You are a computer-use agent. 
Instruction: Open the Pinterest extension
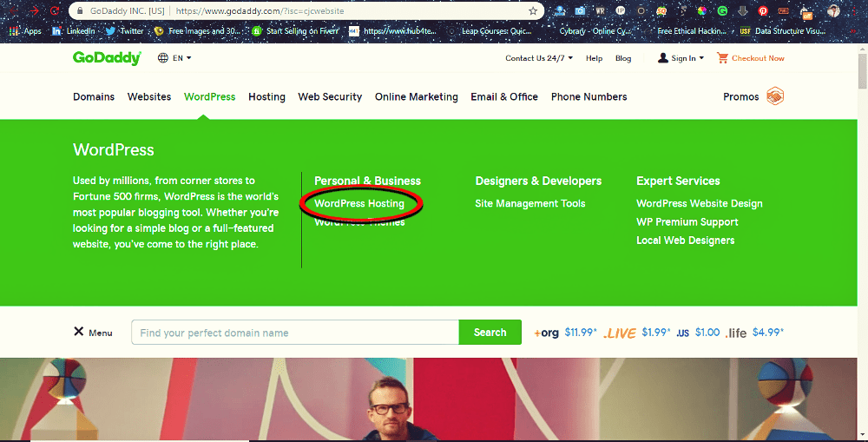pyautogui.click(x=763, y=10)
